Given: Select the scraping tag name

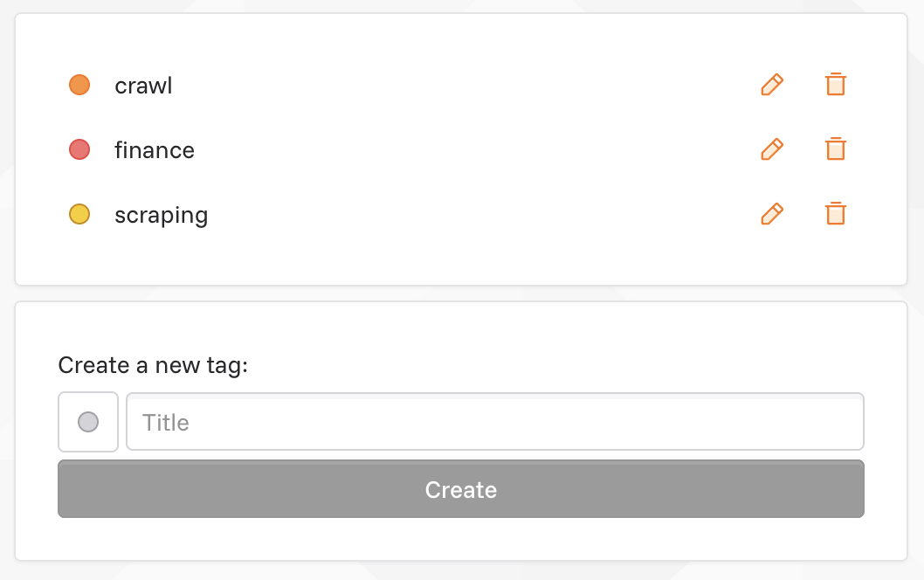Looking at the screenshot, I should click(x=162, y=215).
